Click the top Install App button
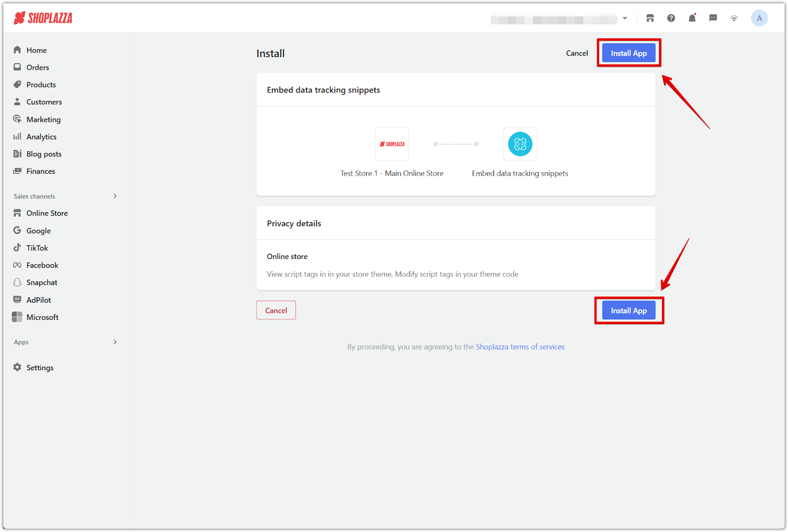788x532 pixels. pyautogui.click(x=629, y=53)
